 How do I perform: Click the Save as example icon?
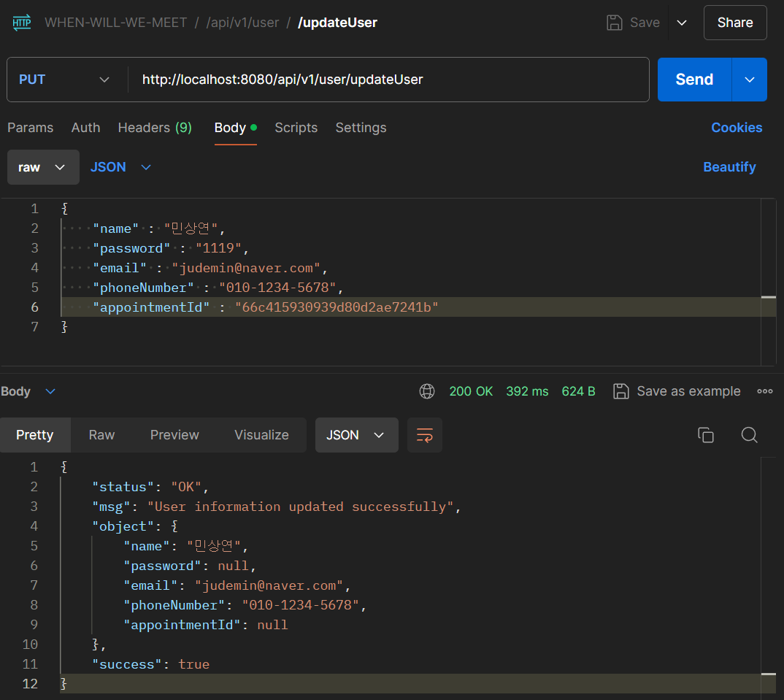(621, 391)
